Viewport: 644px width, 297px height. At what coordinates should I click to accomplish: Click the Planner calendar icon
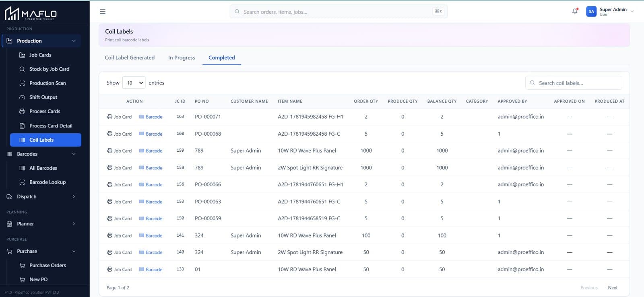(10, 224)
